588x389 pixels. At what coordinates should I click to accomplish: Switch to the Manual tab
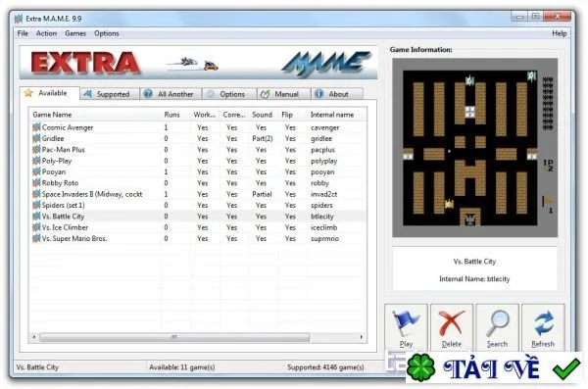coord(284,94)
